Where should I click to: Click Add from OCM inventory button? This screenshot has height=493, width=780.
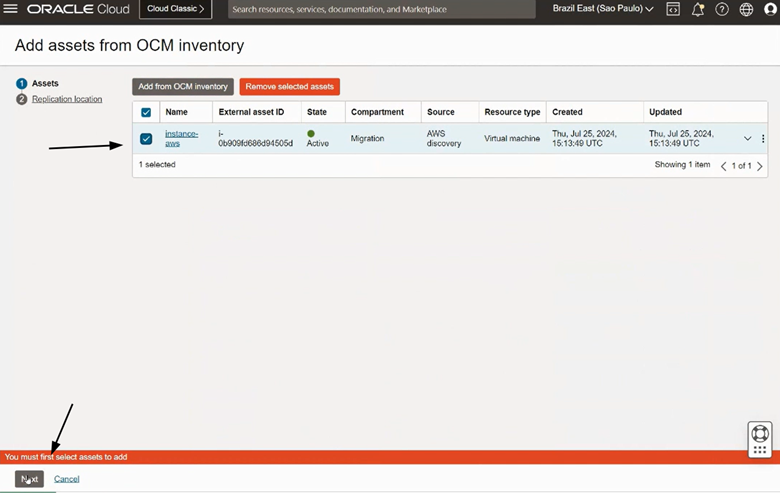(183, 87)
